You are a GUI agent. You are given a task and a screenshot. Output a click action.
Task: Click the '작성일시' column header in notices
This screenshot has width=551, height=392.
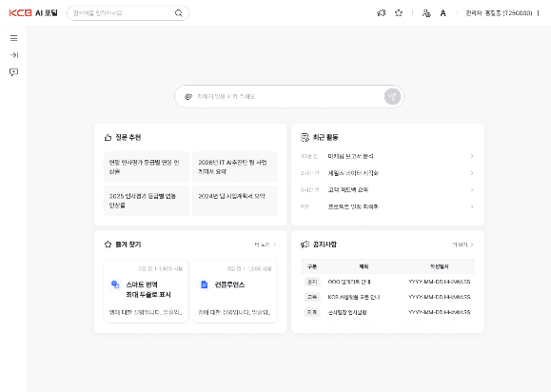pos(440,266)
